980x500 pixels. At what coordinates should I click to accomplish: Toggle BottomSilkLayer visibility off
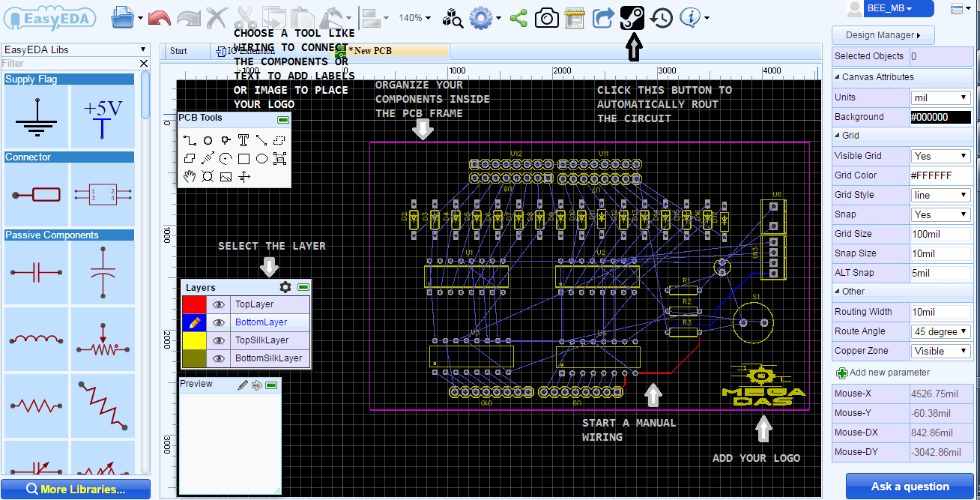(218, 358)
